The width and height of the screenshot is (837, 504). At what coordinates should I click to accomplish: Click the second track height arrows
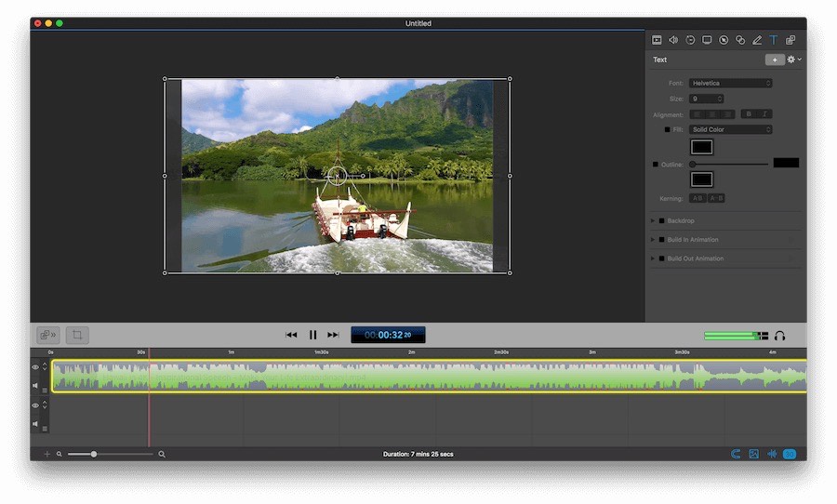point(45,405)
